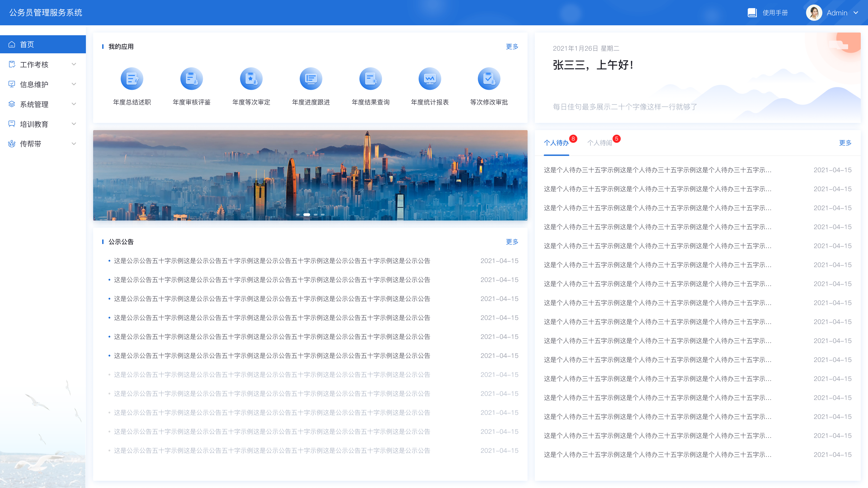Select 信息维护 menu label
Screen dimensions: 868x488
[34, 84]
